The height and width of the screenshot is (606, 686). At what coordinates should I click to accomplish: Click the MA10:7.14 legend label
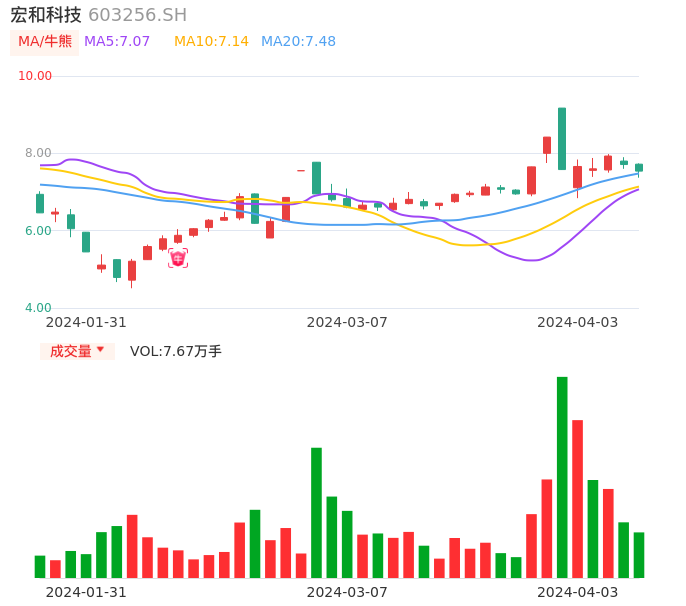(211, 42)
